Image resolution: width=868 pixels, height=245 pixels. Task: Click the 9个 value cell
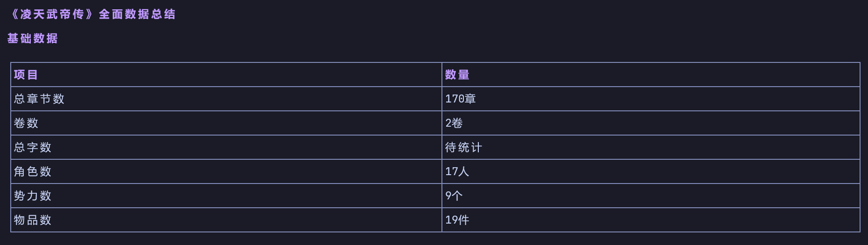(454, 196)
